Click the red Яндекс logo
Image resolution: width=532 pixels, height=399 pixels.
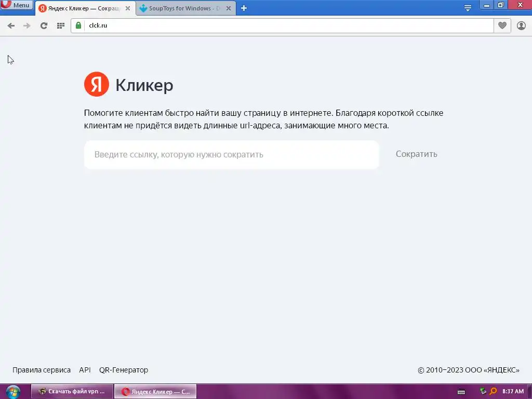pos(96,84)
